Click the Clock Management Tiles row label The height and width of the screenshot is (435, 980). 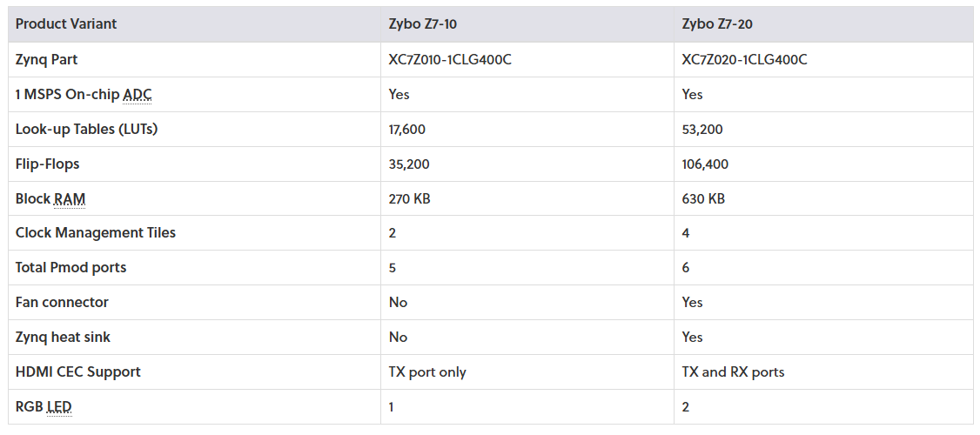pyautogui.click(x=96, y=232)
